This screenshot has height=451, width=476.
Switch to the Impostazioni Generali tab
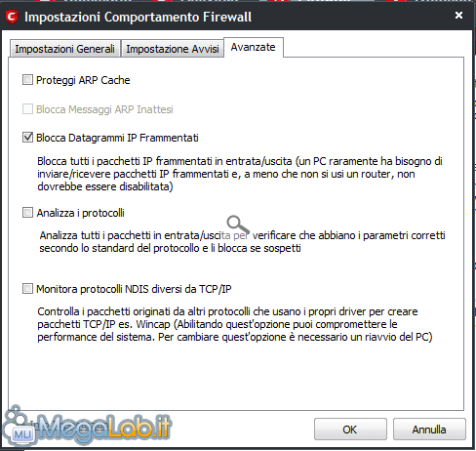(65, 49)
